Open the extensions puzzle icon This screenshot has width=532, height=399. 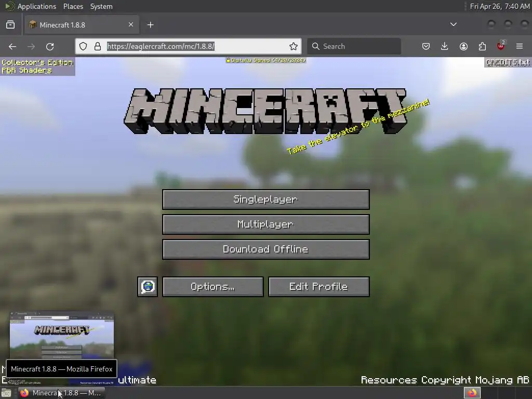tap(482, 46)
